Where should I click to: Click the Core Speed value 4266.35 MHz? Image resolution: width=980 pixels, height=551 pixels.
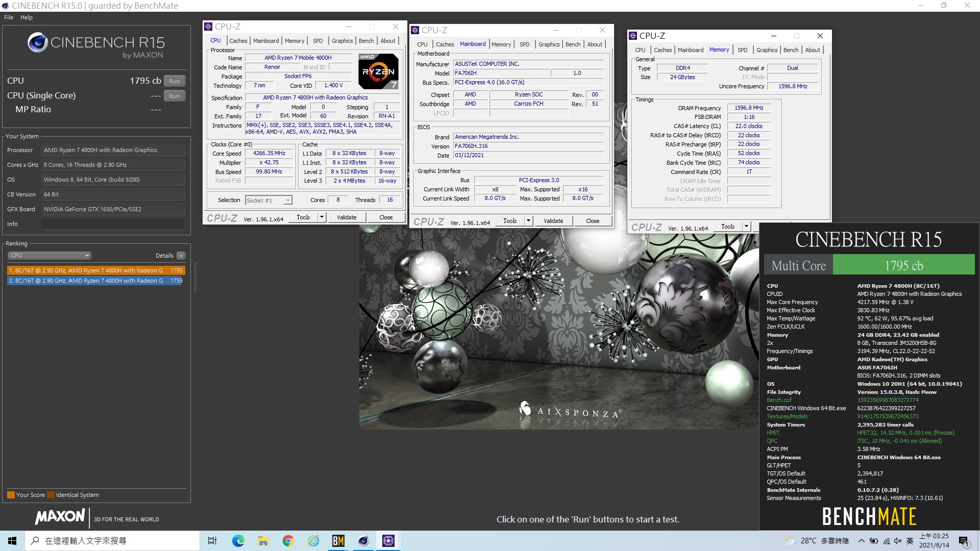pyautogui.click(x=269, y=153)
